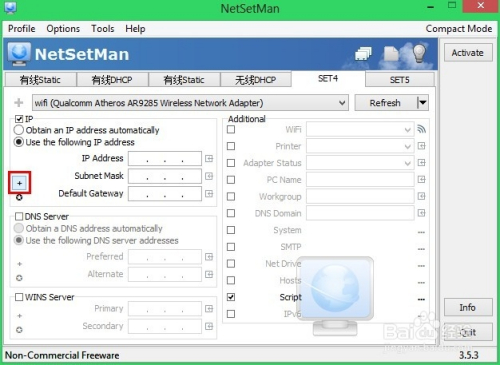Tick the PC Name checkbox
500x365 pixels.
coord(231,180)
